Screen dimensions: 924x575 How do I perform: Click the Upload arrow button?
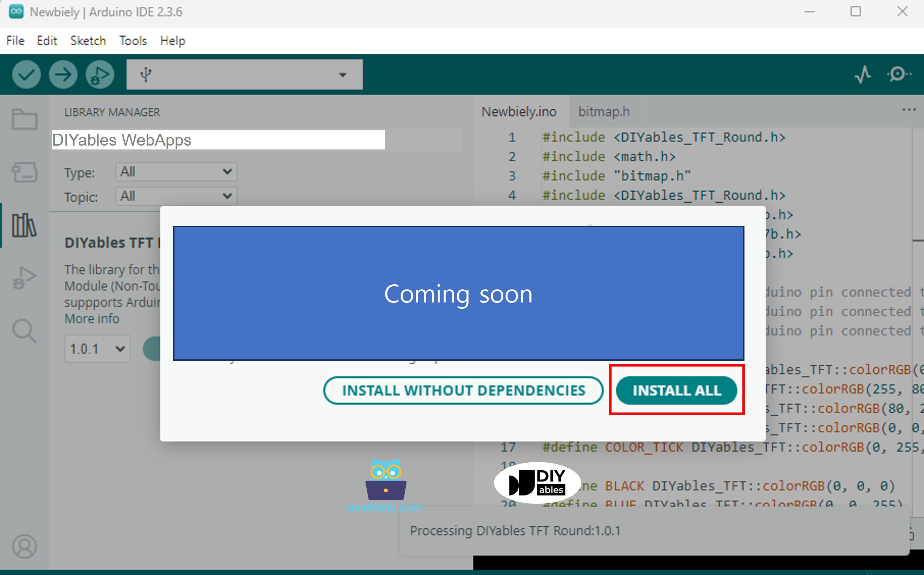coord(63,74)
